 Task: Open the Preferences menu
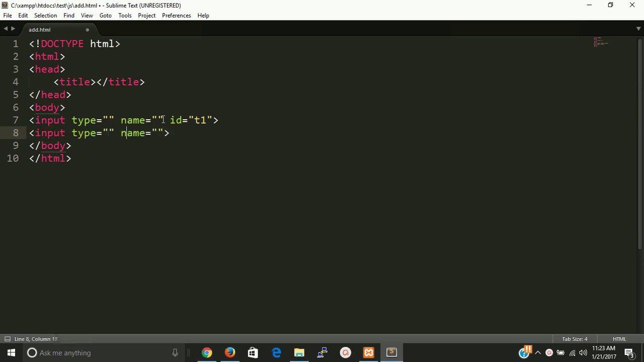tap(176, 16)
